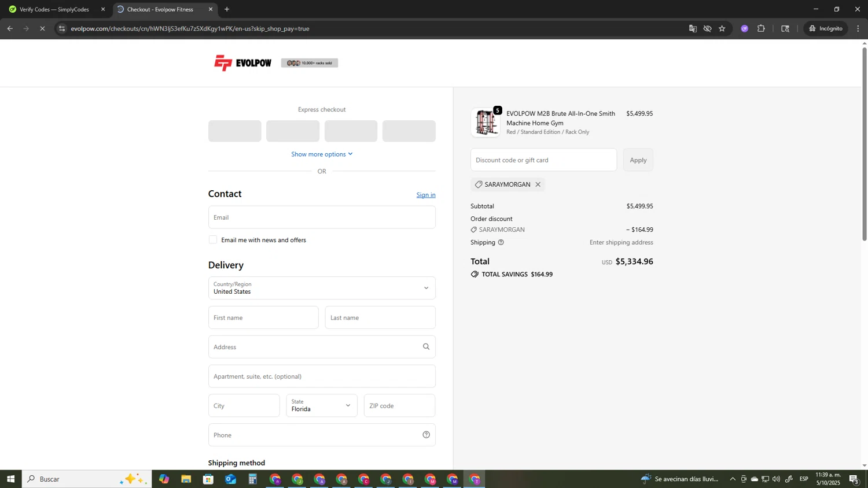This screenshot has height=488, width=868.
Task: Close the Checkout Evolpow tab
Action: [210, 9]
